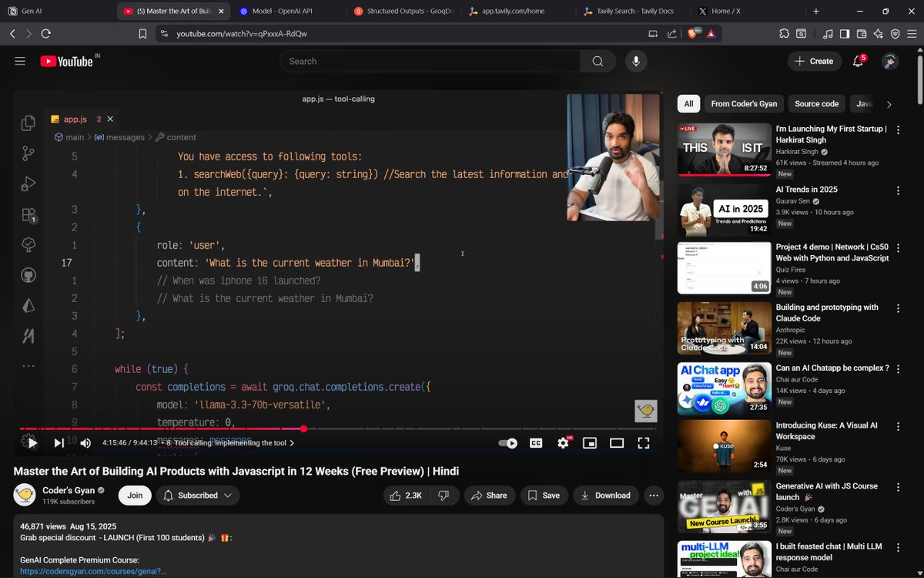Submit search with the magnifier icon
The height and width of the screenshot is (578, 924).
coord(598,61)
